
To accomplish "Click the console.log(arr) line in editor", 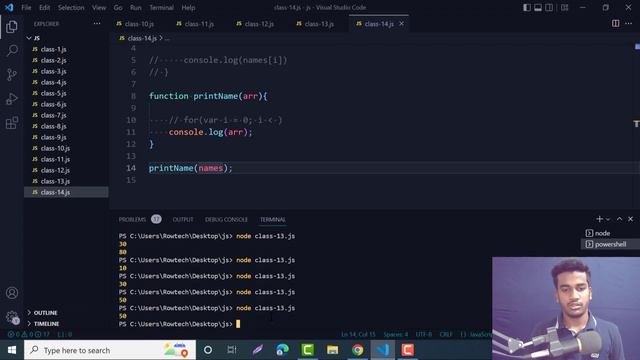I will coord(211,132).
